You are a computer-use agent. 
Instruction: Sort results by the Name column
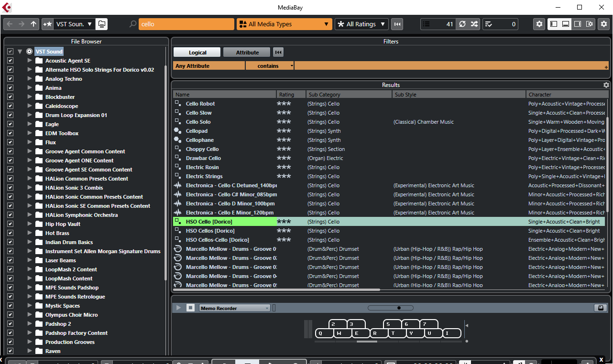(225, 95)
